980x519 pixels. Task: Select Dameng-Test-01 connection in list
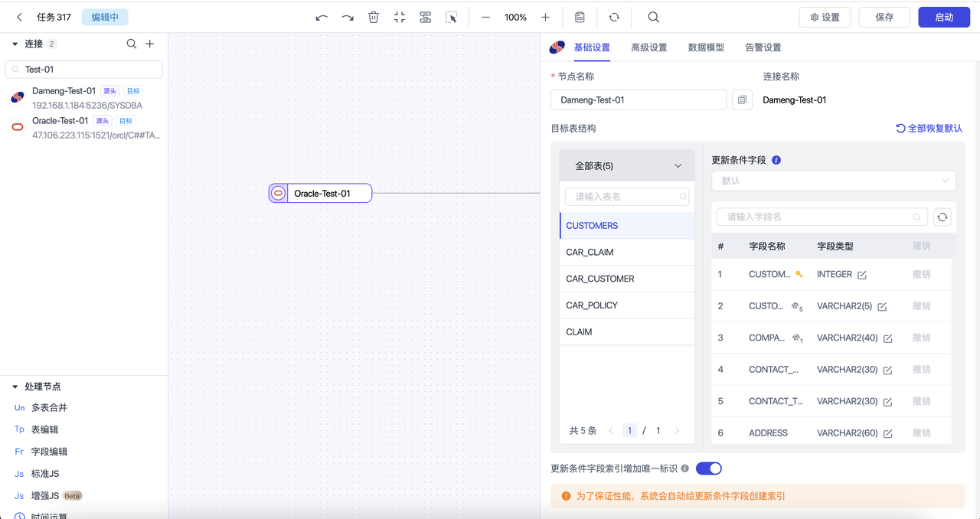click(x=84, y=98)
